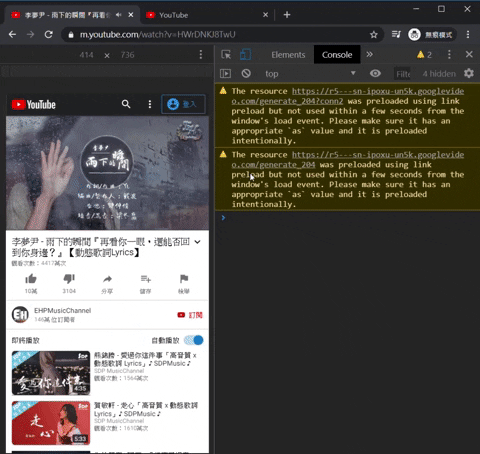
Task: Create a live expression with eye icon
Action: pos(375,73)
